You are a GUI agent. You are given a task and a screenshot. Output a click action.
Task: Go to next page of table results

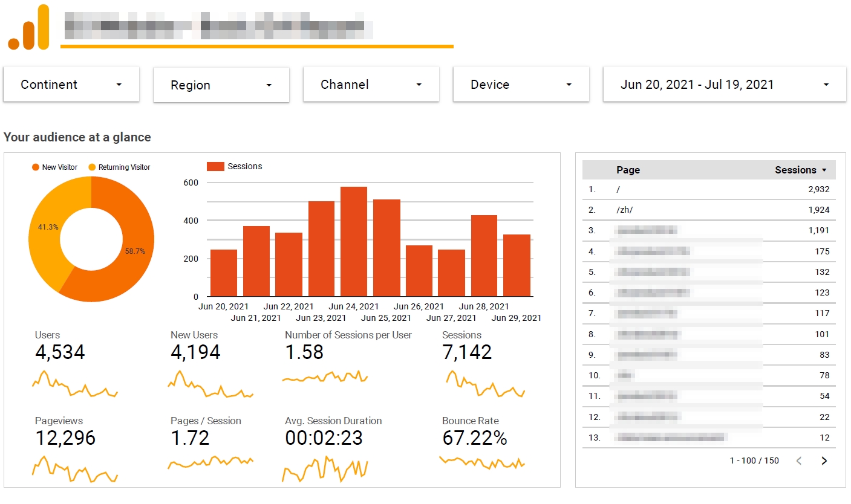click(x=824, y=461)
